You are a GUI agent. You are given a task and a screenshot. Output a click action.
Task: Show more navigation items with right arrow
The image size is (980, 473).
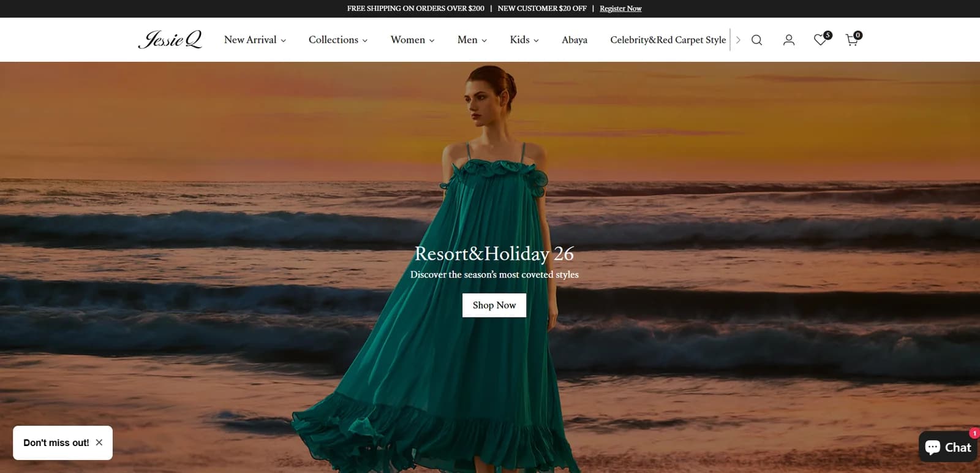coord(738,40)
